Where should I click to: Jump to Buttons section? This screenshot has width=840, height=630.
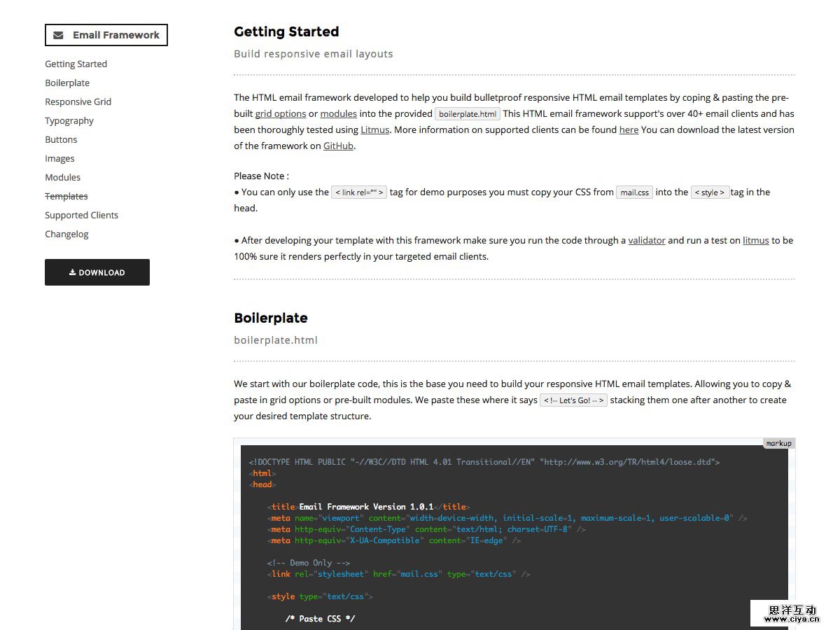click(61, 139)
